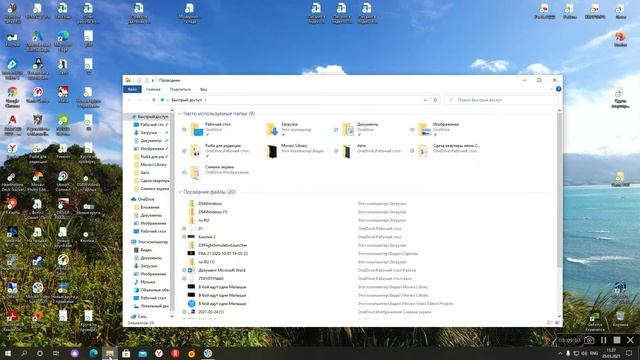The width and height of the screenshot is (640, 360).
Task: Select Этот компьютер in the navigation pane
Action: click(x=150, y=242)
